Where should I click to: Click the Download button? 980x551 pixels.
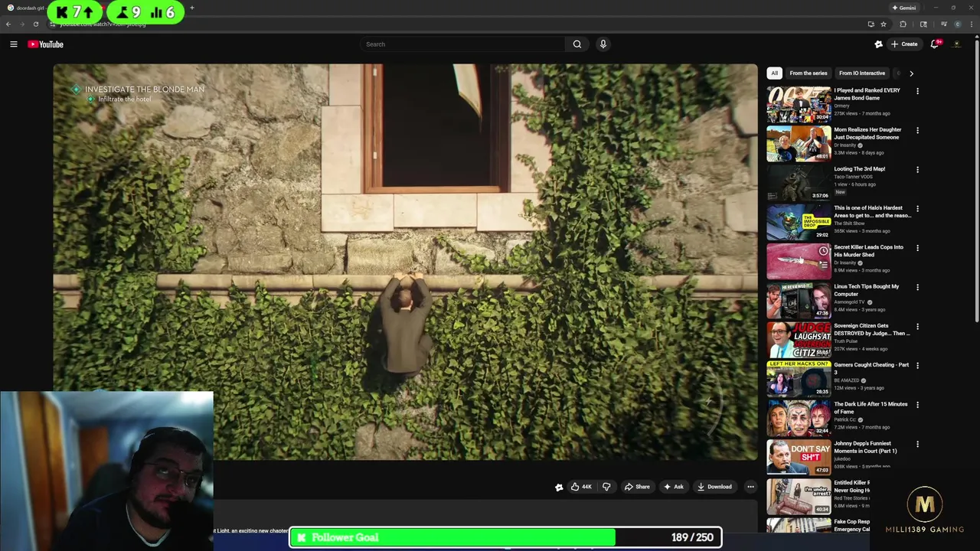pos(714,487)
